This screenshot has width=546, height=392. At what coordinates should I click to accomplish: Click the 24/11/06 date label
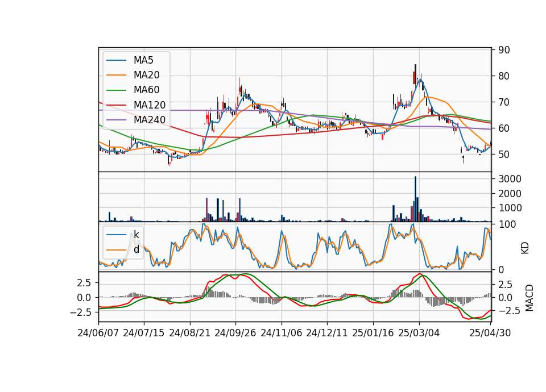point(281,333)
